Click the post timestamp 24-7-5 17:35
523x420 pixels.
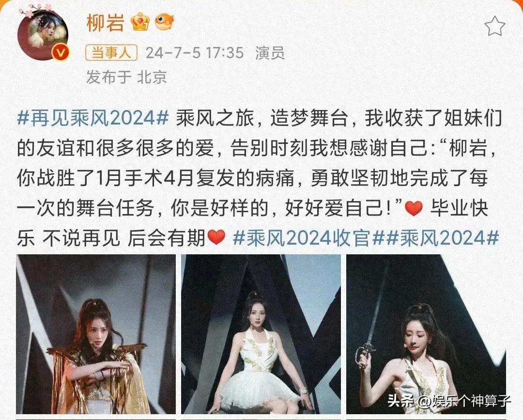195,53
